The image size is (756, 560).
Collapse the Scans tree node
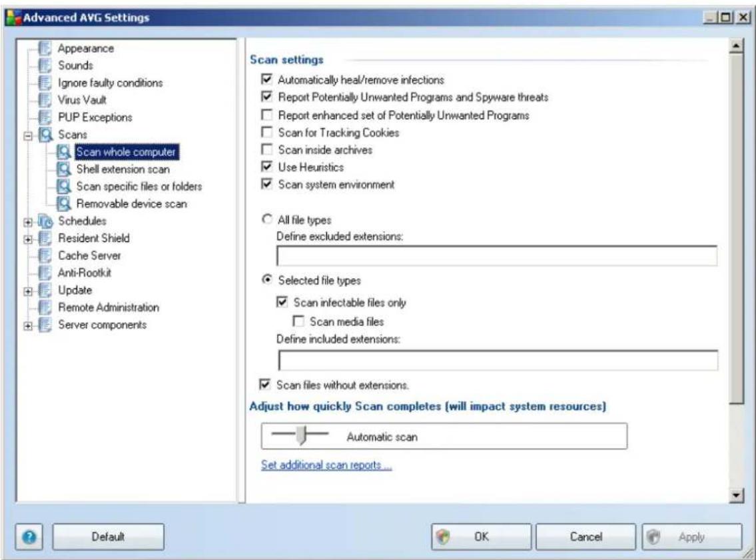point(28,136)
